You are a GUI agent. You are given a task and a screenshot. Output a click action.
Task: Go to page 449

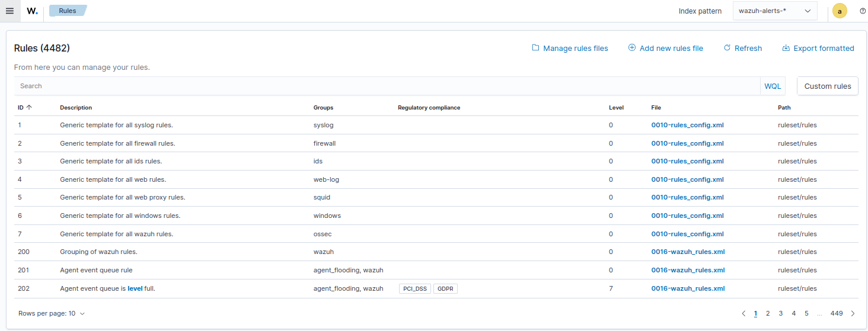tap(837, 313)
